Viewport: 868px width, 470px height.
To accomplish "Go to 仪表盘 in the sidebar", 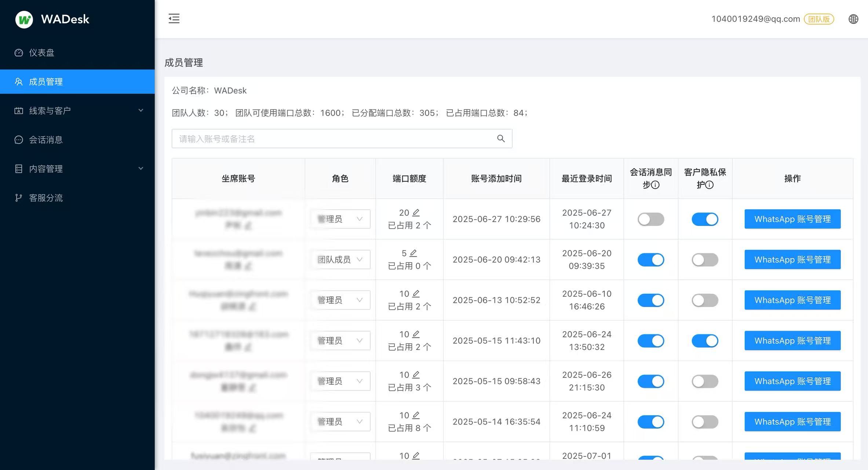I will point(77,53).
